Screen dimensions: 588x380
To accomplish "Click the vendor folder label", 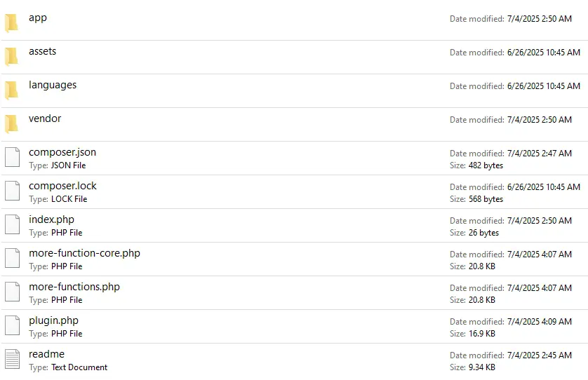I will [45, 118].
